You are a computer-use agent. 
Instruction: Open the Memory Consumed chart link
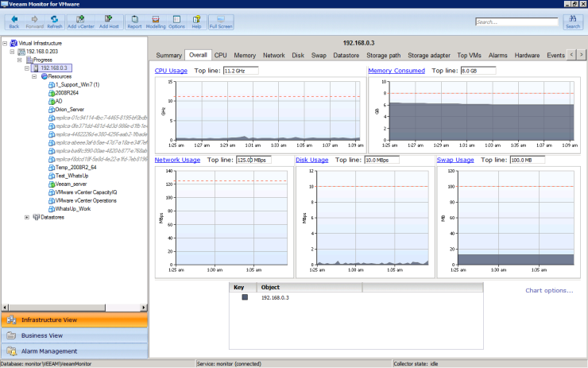click(397, 71)
